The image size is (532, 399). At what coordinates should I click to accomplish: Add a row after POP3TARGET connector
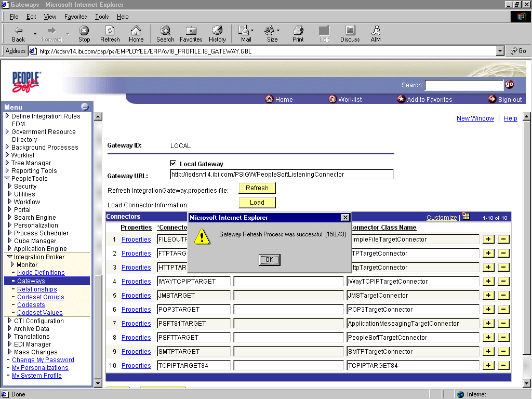pyautogui.click(x=488, y=309)
